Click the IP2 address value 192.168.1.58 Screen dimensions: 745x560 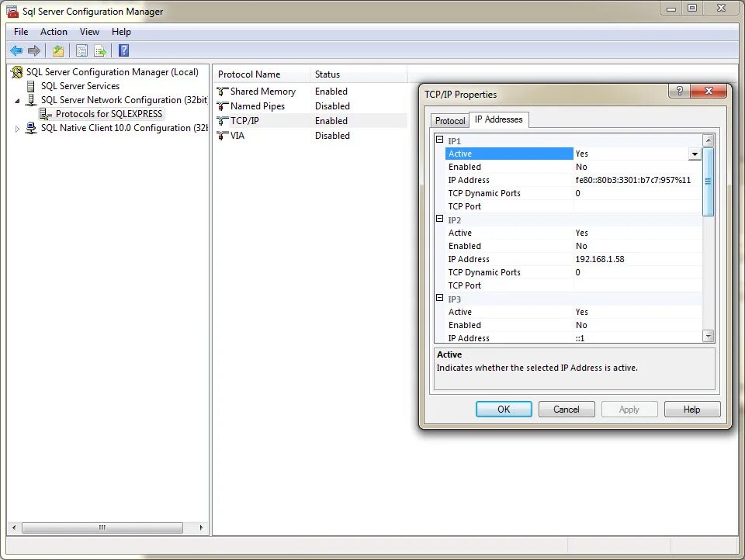point(600,259)
